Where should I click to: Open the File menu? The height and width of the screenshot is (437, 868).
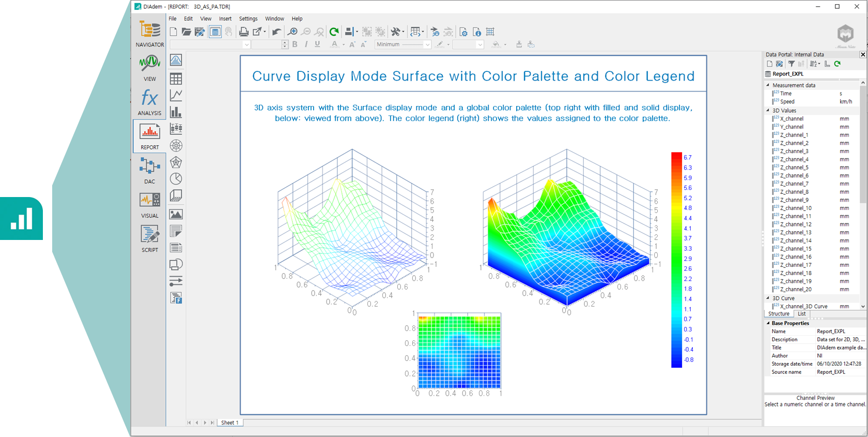pos(173,19)
